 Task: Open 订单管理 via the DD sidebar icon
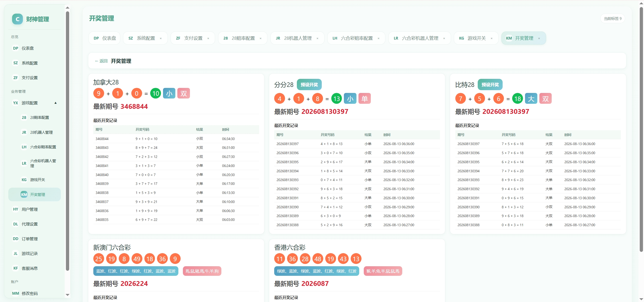coord(16,239)
